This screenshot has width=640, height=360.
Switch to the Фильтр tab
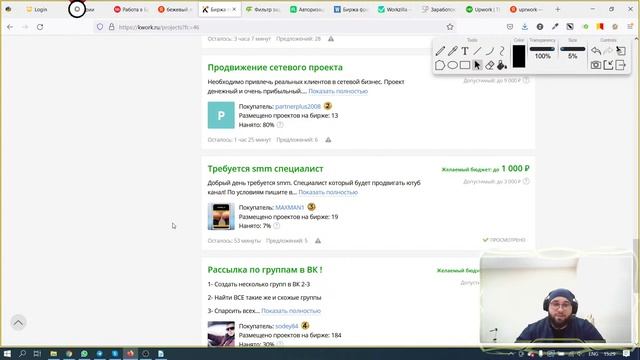(x=263, y=9)
